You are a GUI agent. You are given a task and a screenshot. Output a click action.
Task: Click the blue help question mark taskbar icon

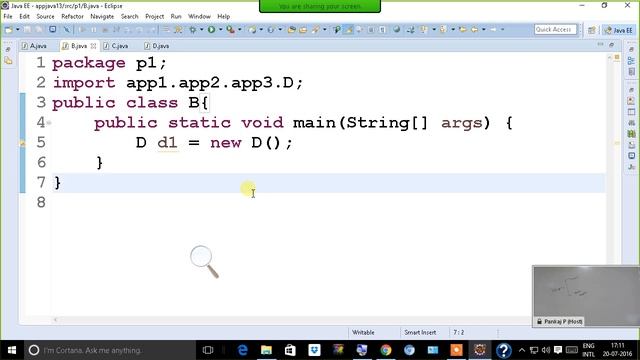pos(504,350)
